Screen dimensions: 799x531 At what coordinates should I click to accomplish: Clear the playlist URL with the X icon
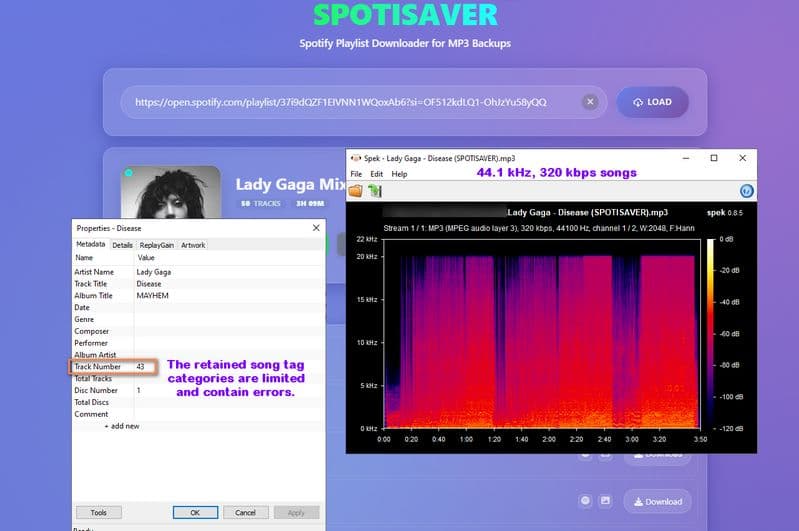pyautogui.click(x=590, y=102)
